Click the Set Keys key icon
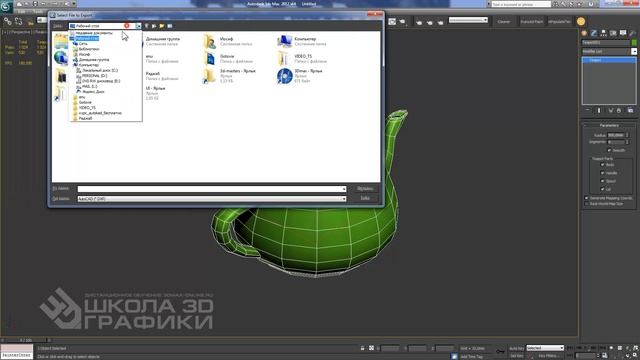This screenshot has height=360, width=640. pyautogui.click(x=500, y=351)
